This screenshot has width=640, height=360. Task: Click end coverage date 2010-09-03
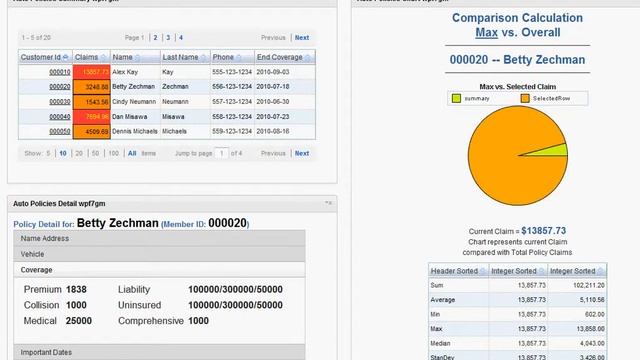point(273,72)
